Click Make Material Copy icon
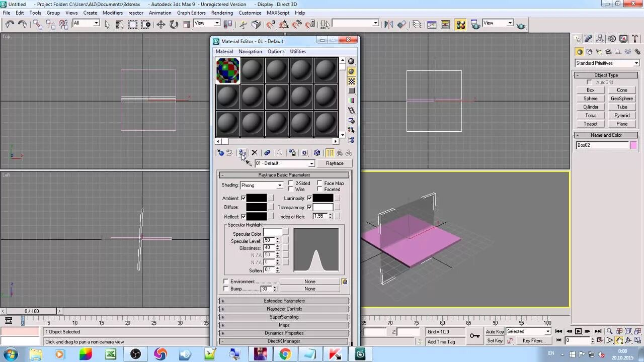Screen dimensions: 644x362 tap(267, 153)
